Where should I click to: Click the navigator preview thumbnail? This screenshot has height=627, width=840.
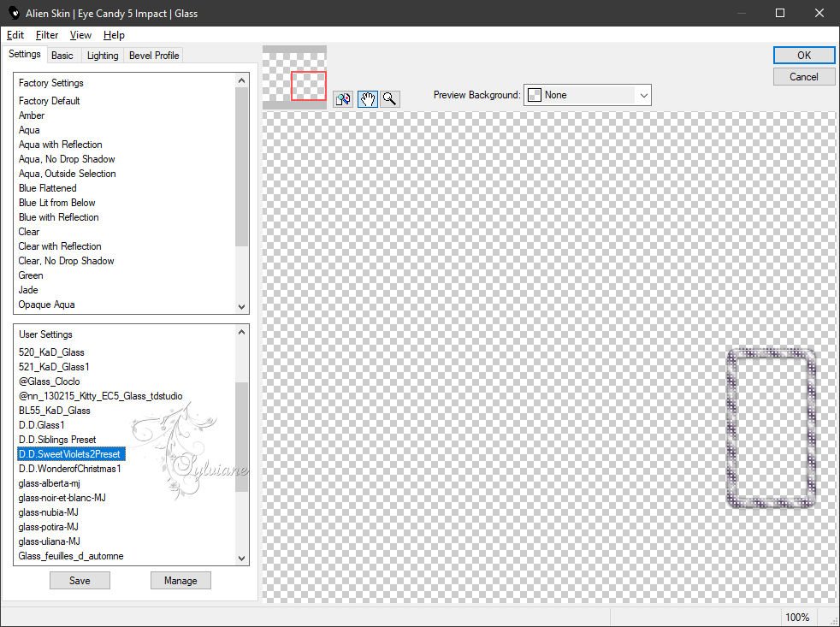pyautogui.click(x=294, y=78)
